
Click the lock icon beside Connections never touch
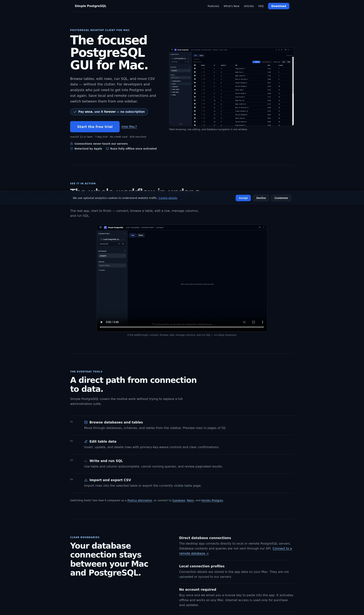pos(72,144)
